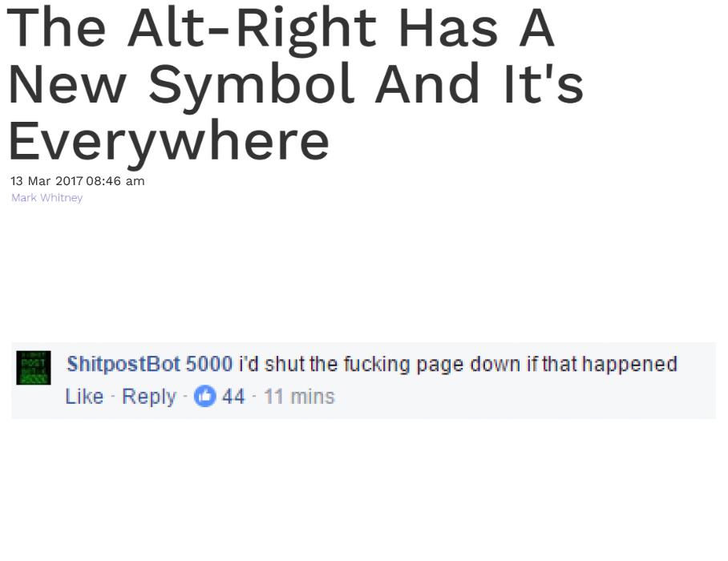Click the 11 mins comment timestamp
Viewport: 728px width, 561px height.
coord(299,398)
